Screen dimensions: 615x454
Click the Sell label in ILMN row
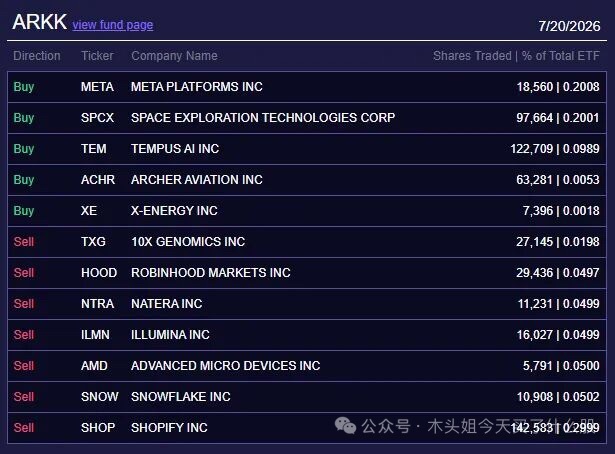click(x=24, y=334)
